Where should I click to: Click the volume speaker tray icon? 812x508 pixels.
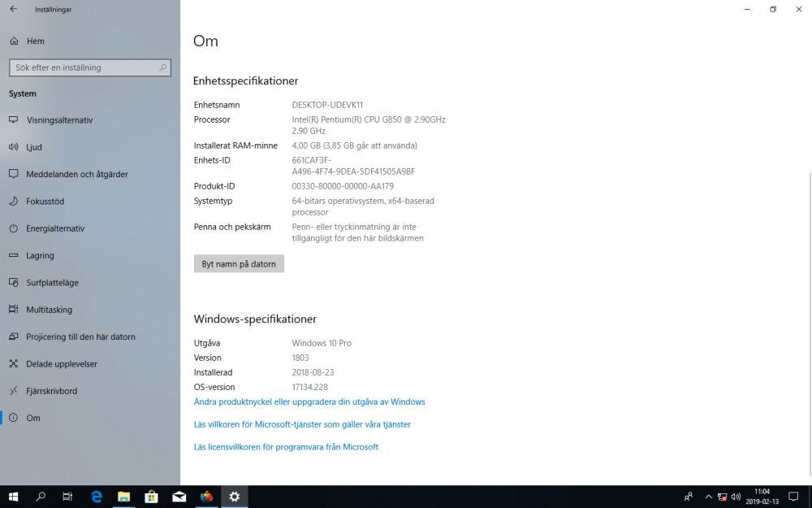736,497
